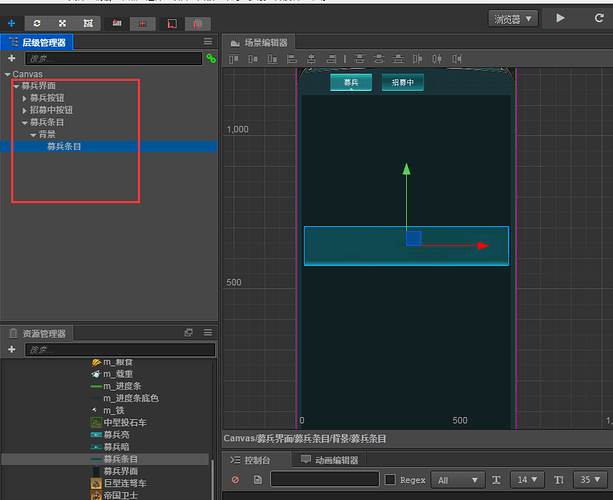
Task: Click the play preview button
Action: pos(560,18)
